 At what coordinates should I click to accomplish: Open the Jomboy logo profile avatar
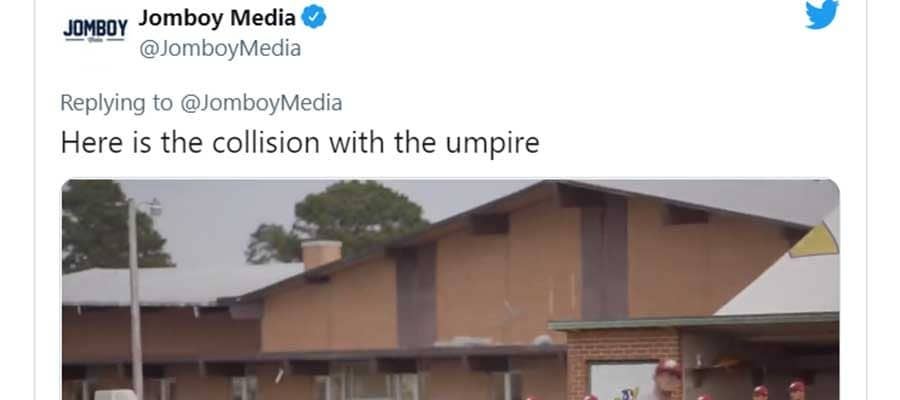(x=95, y=29)
